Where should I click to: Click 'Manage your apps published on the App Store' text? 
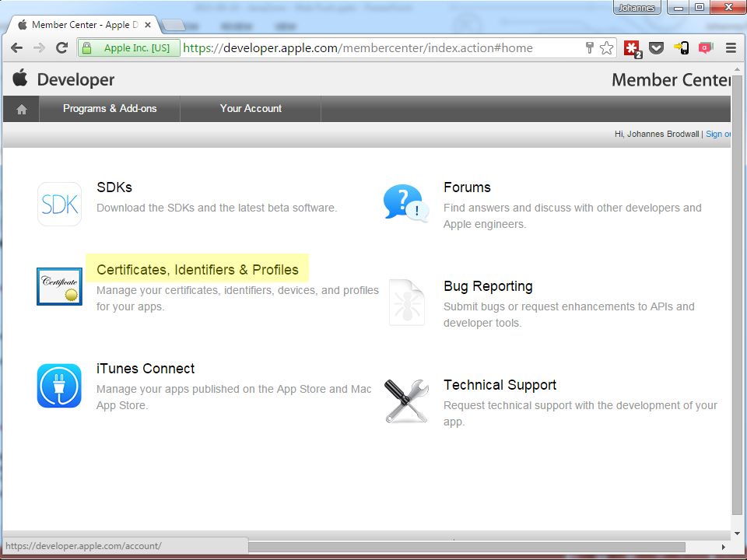tap(233, 397)
